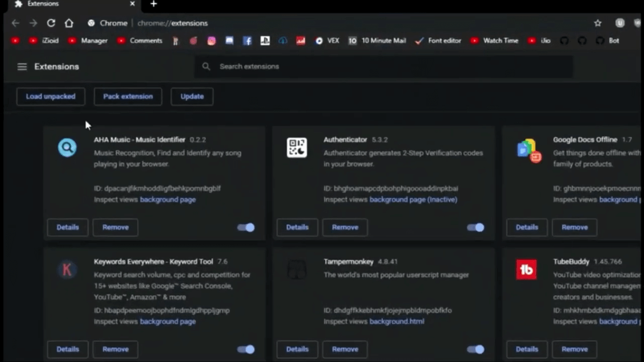Viewport: 644px width, 362px height.
Task: Disable the Keywords Everywhere toggle
Action: (x=246, y=349)
